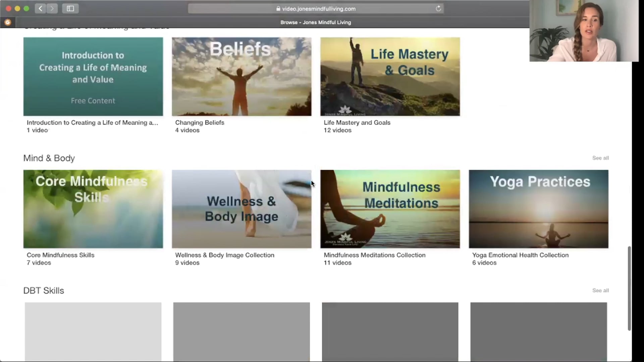Select the Browse - Jones Mindful Living tab
This screenshot has height=362, width=644.
(x=315, y=22)
